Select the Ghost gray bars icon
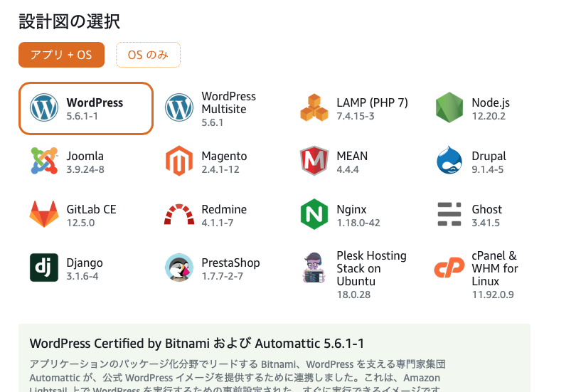This screenshot has height=392, width=576. 449,214
